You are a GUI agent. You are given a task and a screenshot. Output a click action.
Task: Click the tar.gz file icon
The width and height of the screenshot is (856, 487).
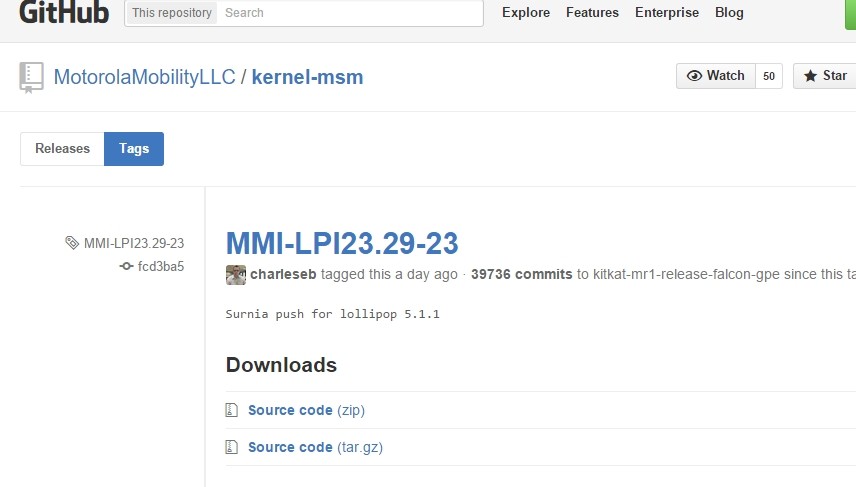(232, 447)
